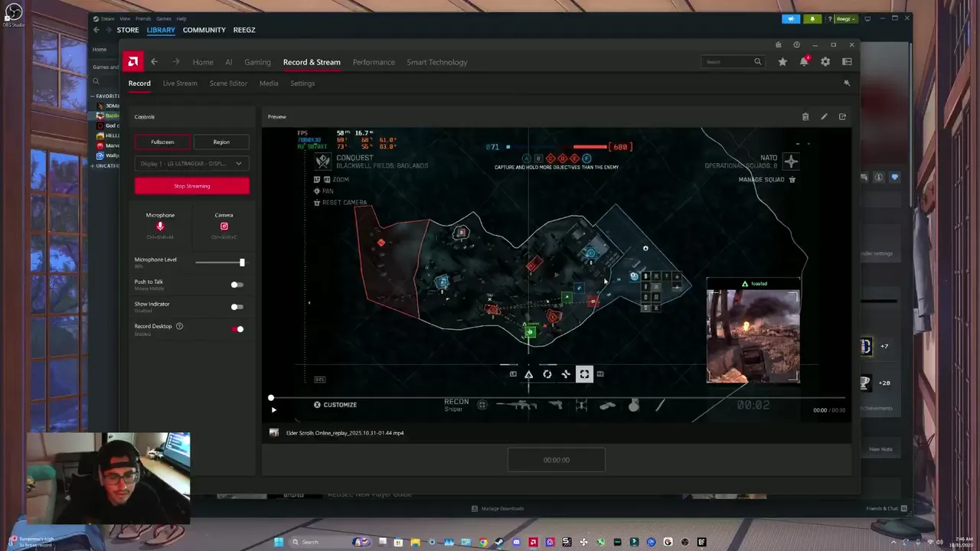Toggle the sidebar panel icon next to gear

click(847, 62)
